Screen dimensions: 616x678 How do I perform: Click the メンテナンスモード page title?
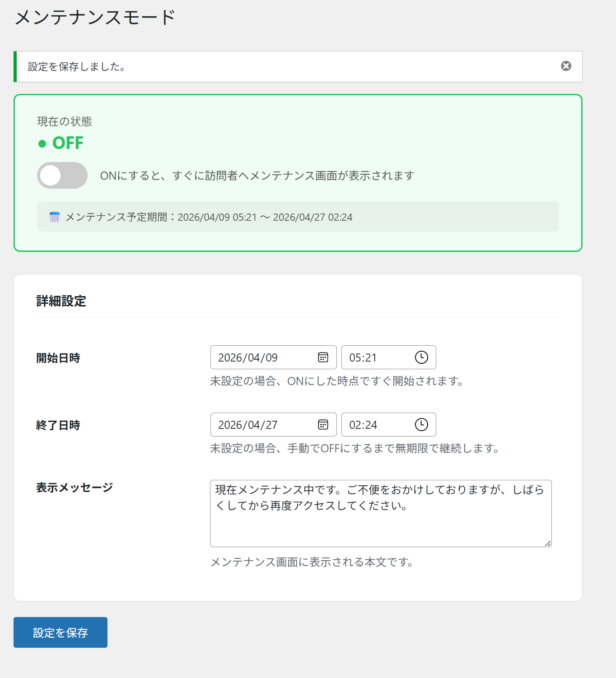click(x=95, y=18)
